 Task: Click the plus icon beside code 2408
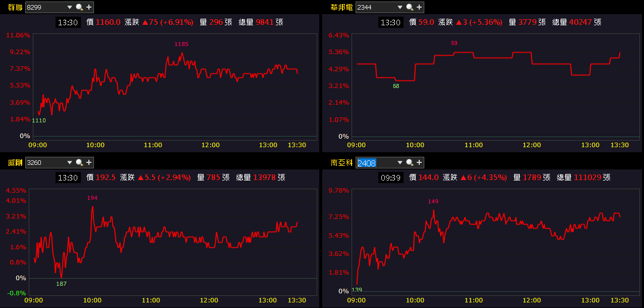coord(419,162)
